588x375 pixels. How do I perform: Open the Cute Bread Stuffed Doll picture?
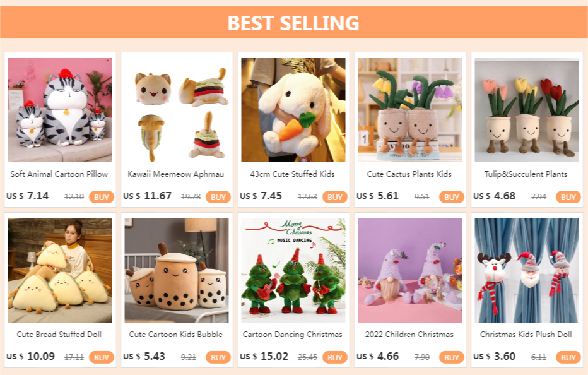pos(60,270)
